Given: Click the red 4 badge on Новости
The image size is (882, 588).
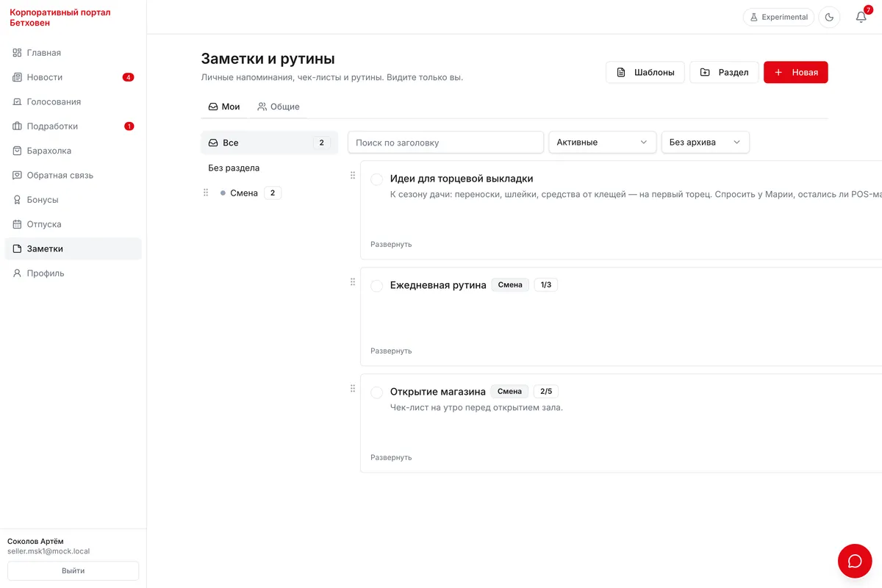Looking at the screenshot, I should click(x=128, y=77).
